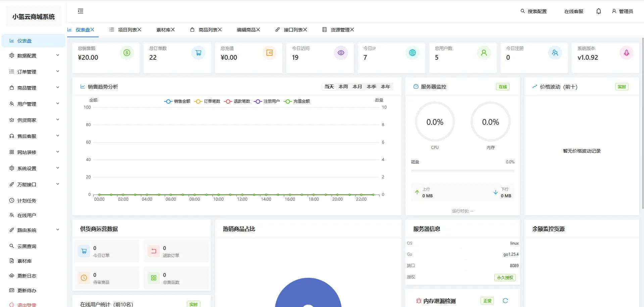
Task: Expand the 商品管理 sidebar menu
Action: pos(27,88)
